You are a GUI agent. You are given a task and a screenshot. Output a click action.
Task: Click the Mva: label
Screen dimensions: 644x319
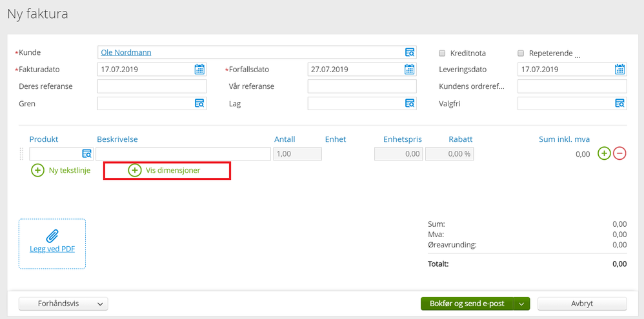coord(436,235)
